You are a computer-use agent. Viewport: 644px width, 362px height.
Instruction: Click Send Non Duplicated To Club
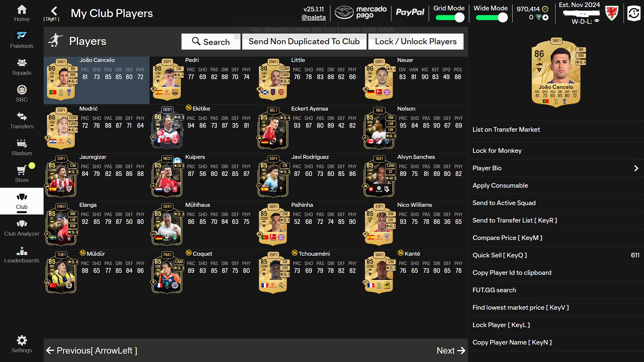304,42
